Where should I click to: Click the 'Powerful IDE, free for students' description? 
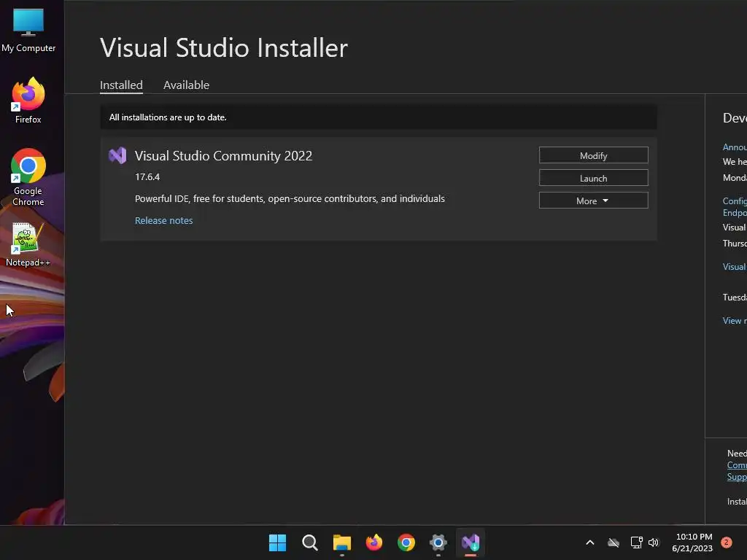pos(290,198)
